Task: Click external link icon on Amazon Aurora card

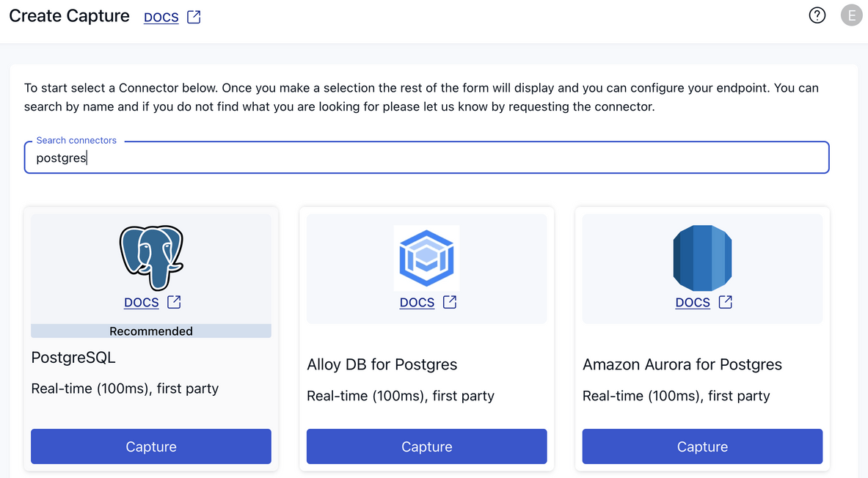Action: [x=725, y=302]
